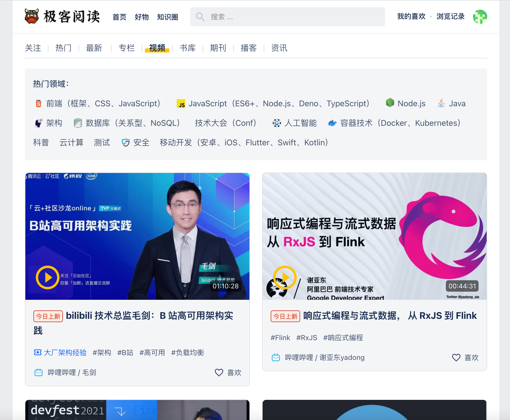Click the database icon beside 数据库
This screenshot has height=420, width=510.
point(78,123)
